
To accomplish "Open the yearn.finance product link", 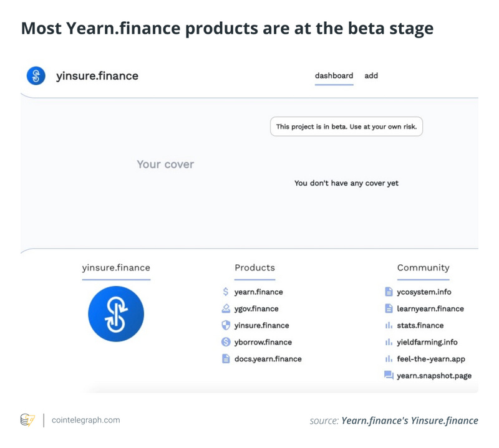I will pos(258,292).
